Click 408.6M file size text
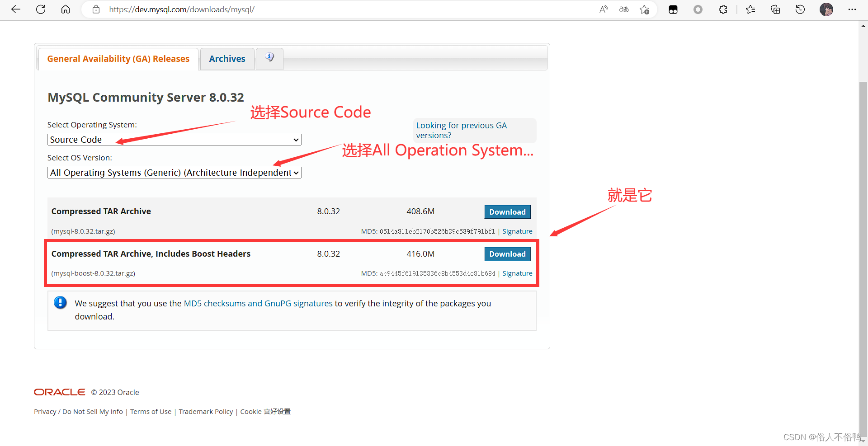 tap(420, 211)
